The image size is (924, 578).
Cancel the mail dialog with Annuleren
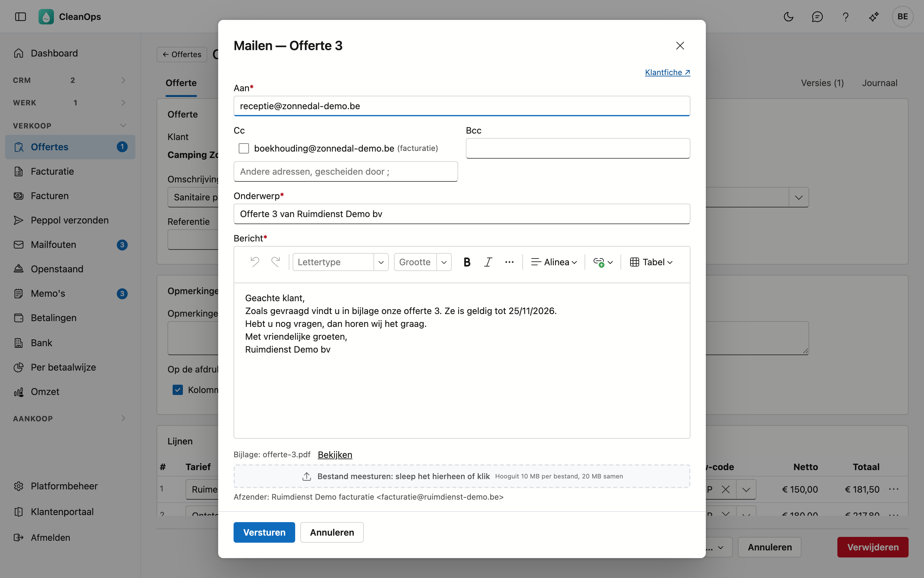click(x=332, y=532)
